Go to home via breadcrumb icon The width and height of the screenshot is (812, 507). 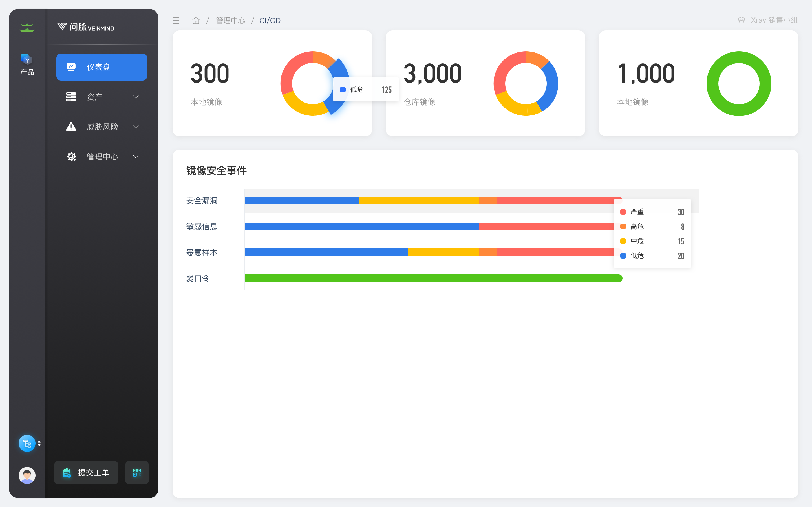click(196, 21)
